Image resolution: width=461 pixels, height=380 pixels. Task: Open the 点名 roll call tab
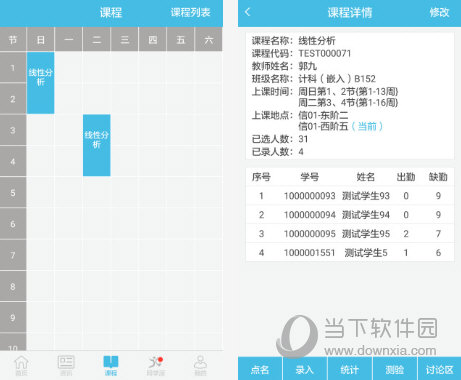coord(260,369)
